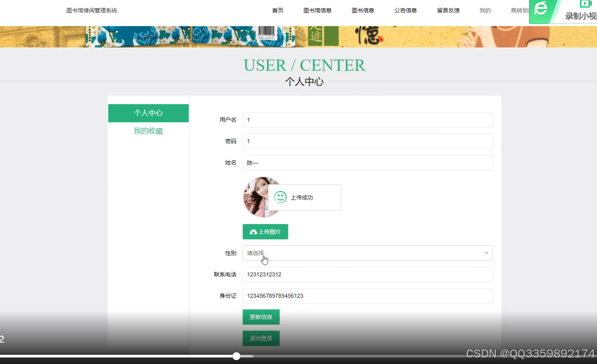Select 个人中心 sidebar tab
This screenshot has width=597, height=364.
pos(148,113)
